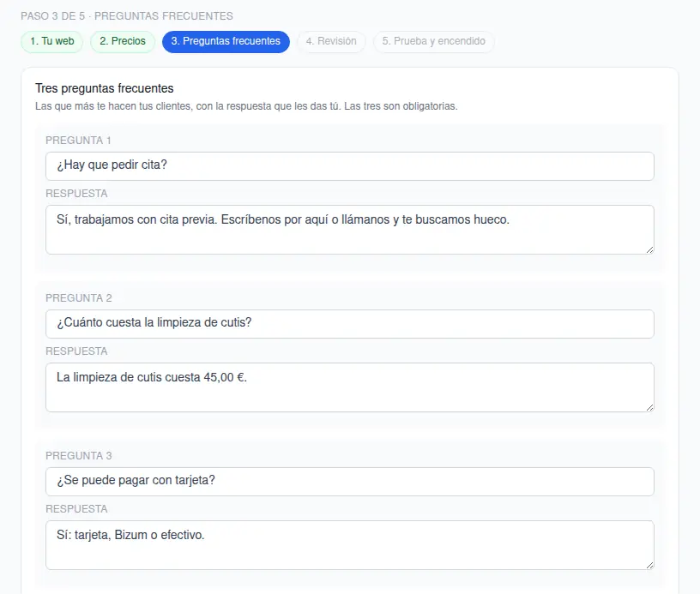Edit the cita previa answer textarea
700x594 pixels.
(x=350, y=230)
